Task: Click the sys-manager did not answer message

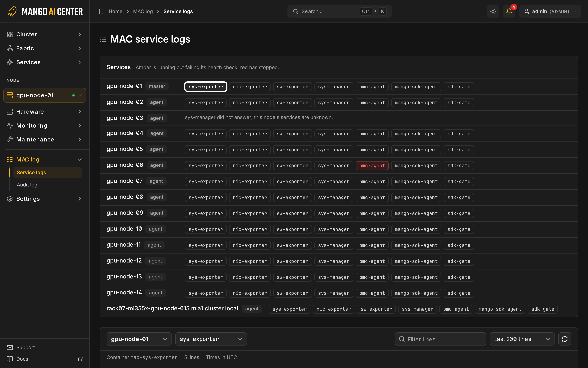Action: click(x=259, y=117)
